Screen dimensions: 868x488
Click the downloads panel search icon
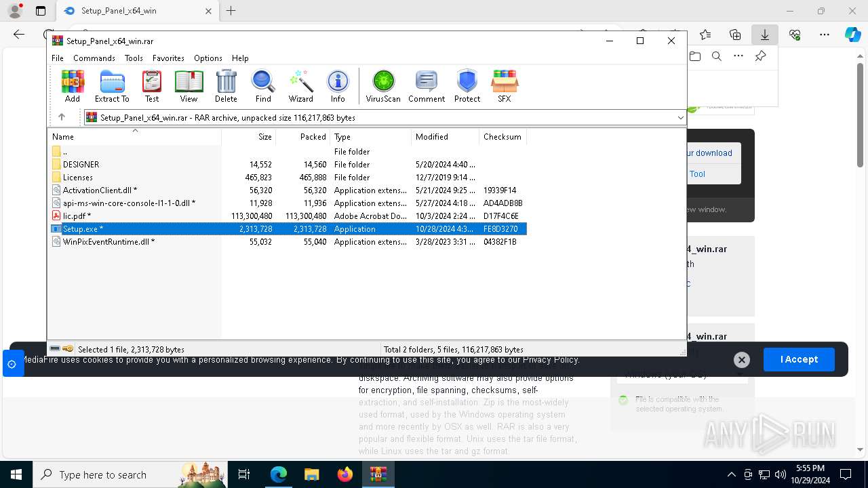717,56
